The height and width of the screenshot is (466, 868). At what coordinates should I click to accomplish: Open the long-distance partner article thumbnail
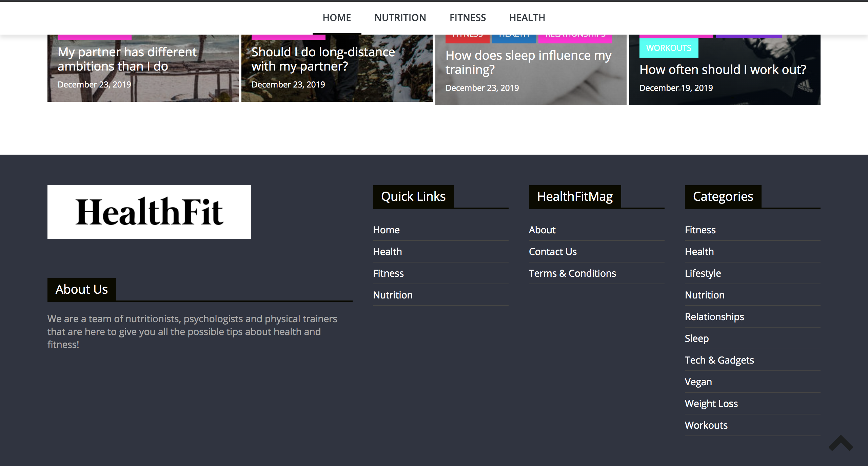tap(323, 59)
